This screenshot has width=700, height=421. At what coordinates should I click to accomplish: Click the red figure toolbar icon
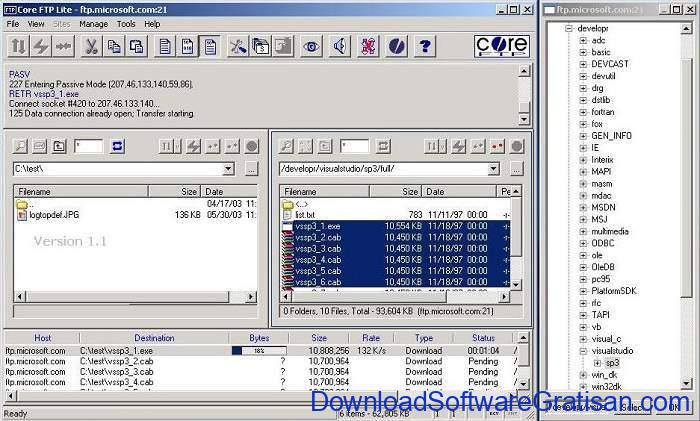pyautogui.click(x=368, y=46)
